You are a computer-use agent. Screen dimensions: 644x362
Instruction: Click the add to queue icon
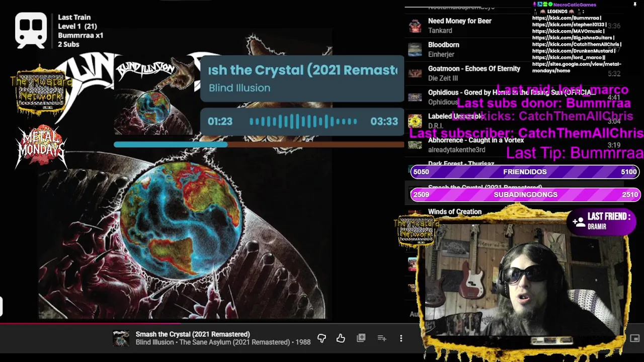[x=381, y=338]
